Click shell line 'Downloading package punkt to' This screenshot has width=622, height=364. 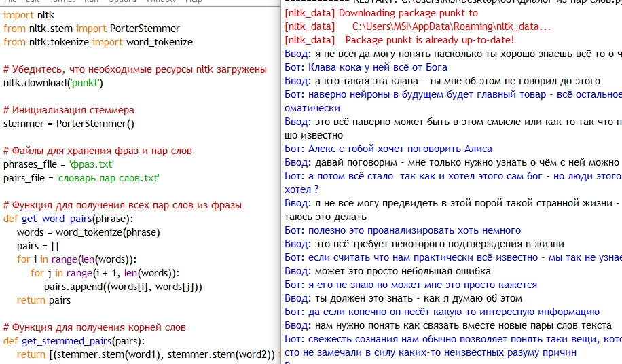(381, 13)
